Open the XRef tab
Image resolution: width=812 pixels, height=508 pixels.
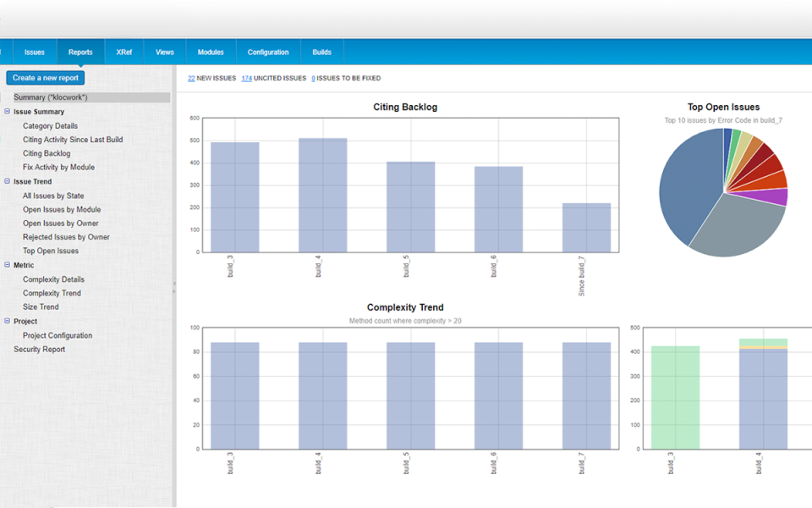pos(123,52)
